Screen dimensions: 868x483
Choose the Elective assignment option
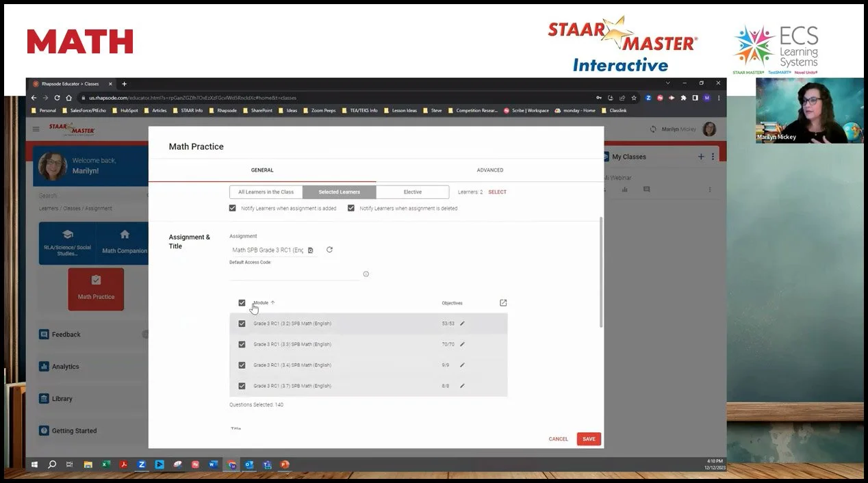click(x=412, y=192)
